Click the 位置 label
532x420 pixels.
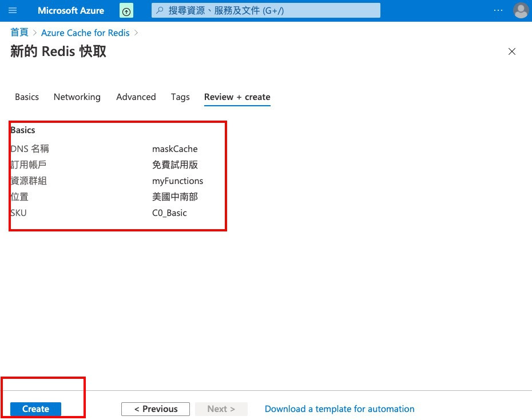(x=19, y=197)
